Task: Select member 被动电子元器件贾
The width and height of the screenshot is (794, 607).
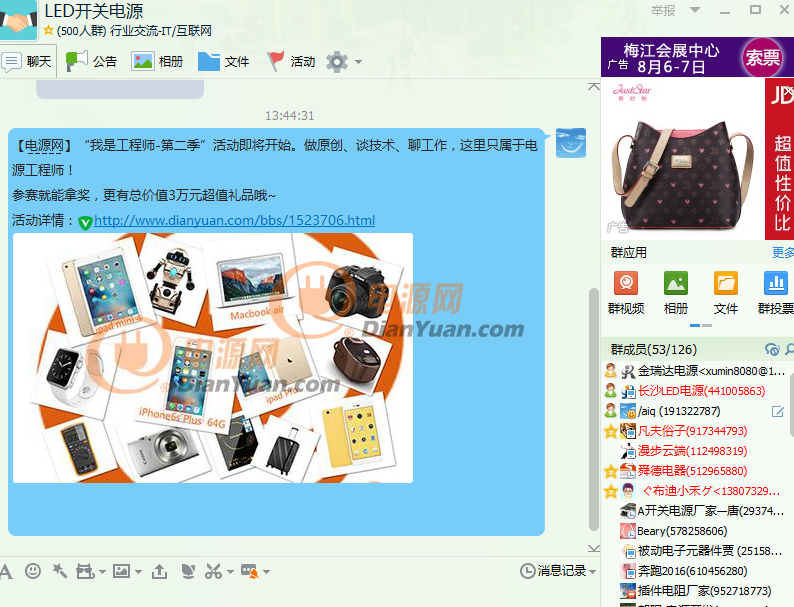Action: (x=695, y=551)
